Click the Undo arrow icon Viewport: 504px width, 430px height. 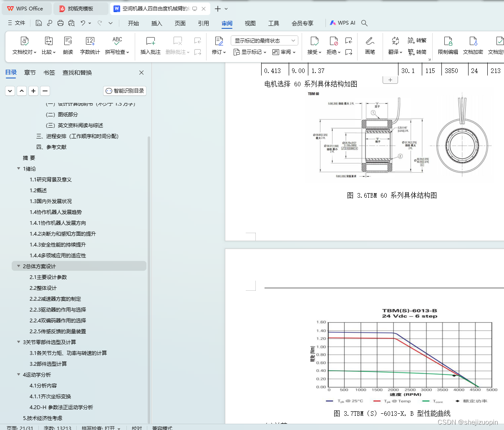(83, 23)
